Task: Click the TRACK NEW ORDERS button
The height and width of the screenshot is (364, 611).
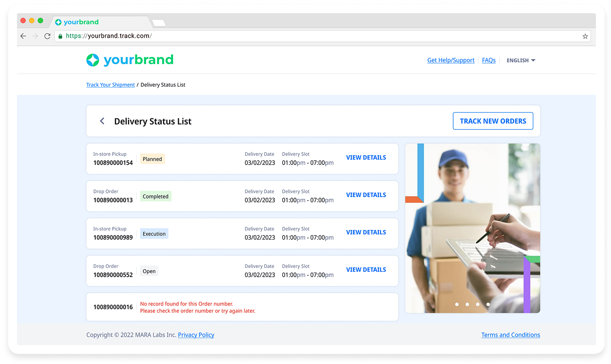Action: pyautogui.click(x=493, y=121)
